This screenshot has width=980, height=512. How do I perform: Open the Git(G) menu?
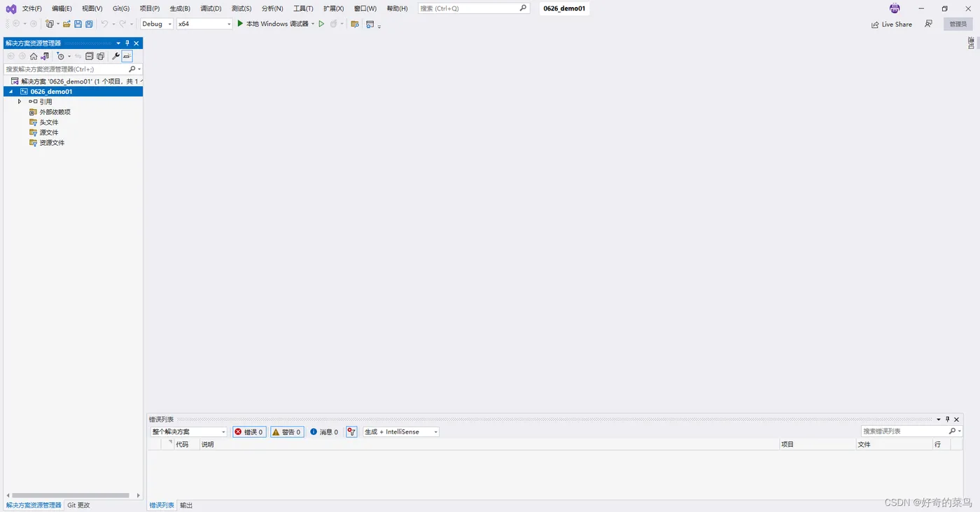[x=121, y=8]
